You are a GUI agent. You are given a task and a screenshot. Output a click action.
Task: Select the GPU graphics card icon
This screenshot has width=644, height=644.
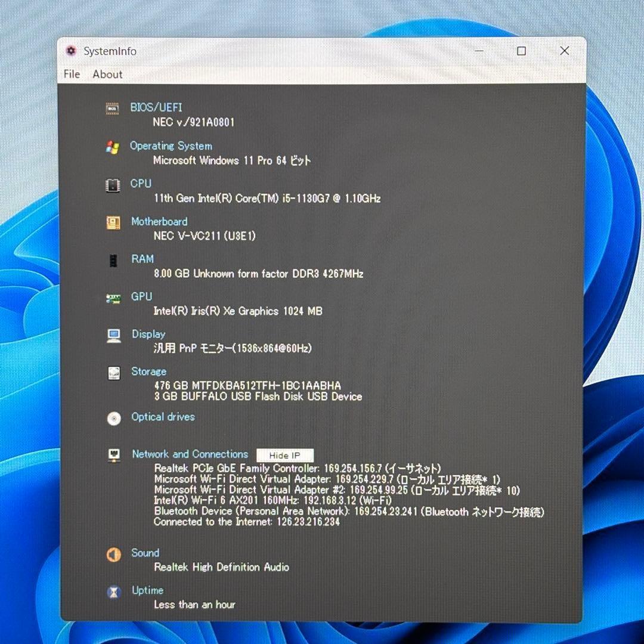click(x=113, y=297)
